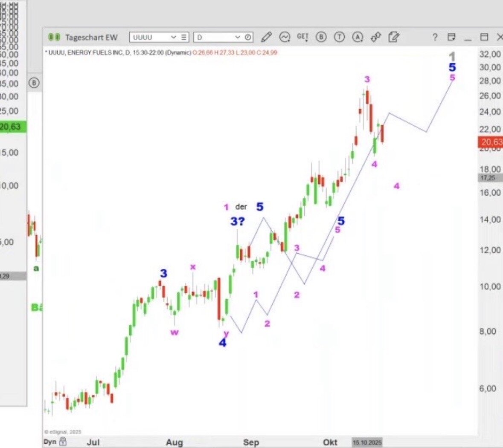The image size is (503, 448).
Task: Open the symbol list menu icon
Action: click(x=183, y=38)
